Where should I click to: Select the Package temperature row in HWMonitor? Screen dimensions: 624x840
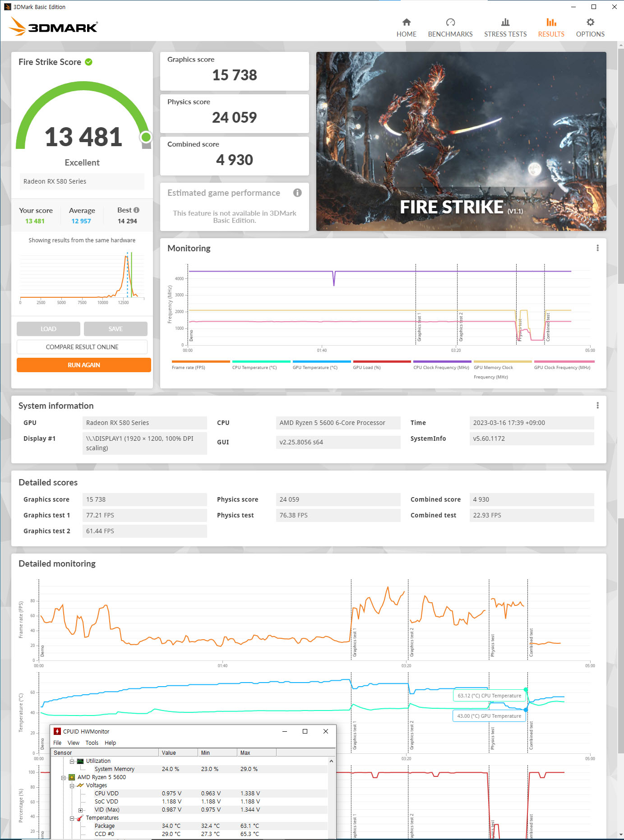pyautogui.click(x=190, y=826)
